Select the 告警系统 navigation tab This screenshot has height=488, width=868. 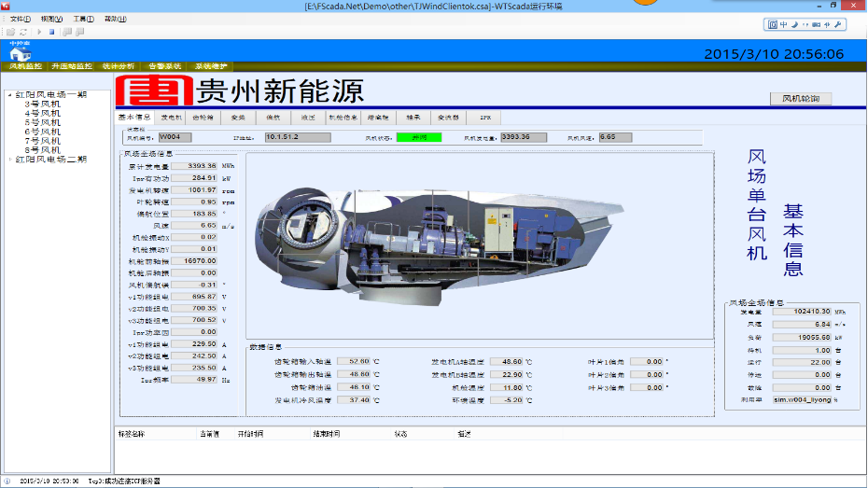click(x=164, y=66)
